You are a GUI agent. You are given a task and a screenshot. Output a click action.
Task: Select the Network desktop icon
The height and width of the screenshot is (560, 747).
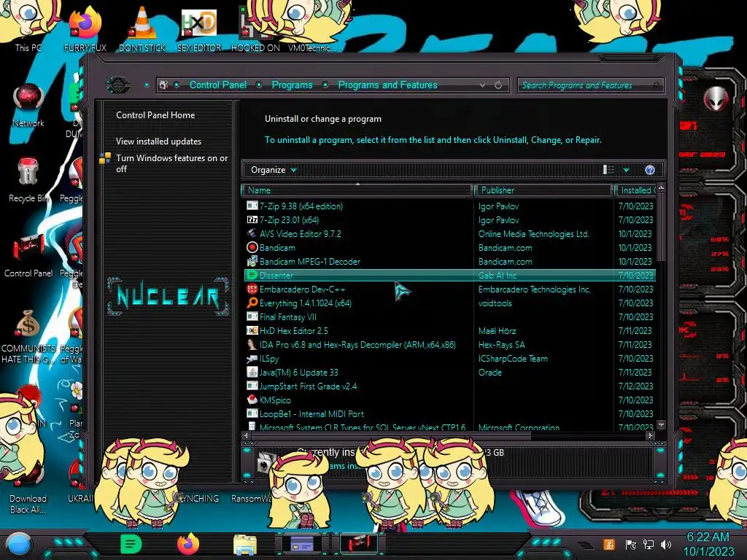(x=28, y=105)
